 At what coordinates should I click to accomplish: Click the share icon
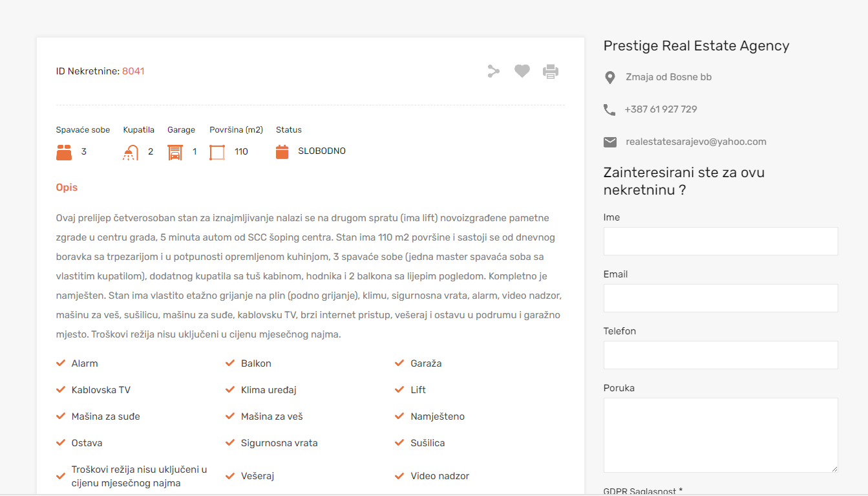point(494,71)
